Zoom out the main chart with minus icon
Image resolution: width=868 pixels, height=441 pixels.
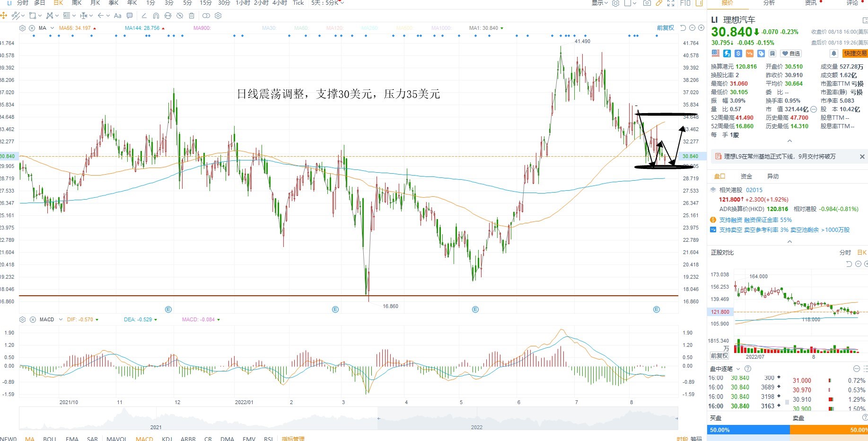tap(693, 28)
